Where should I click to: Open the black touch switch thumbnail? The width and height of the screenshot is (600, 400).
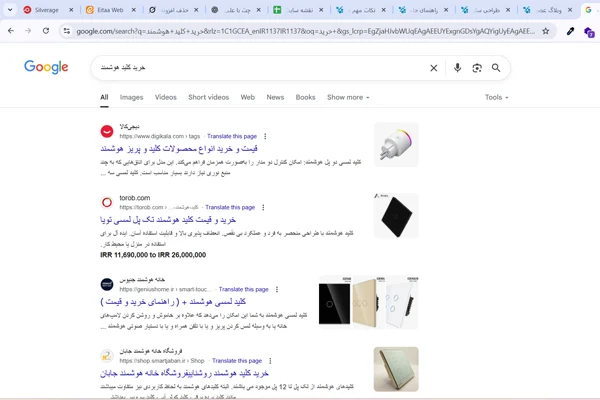pyautogui.click(x=396, y=216)
